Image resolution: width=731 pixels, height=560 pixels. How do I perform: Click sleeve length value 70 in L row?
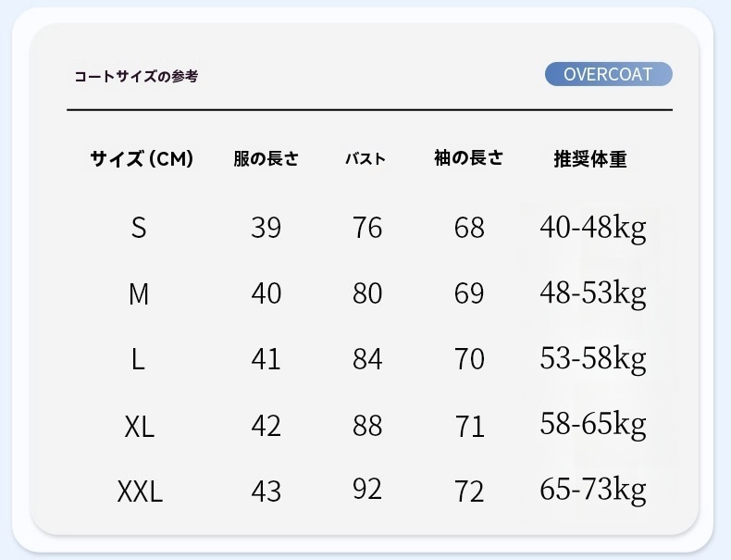(x=469, y=359)
